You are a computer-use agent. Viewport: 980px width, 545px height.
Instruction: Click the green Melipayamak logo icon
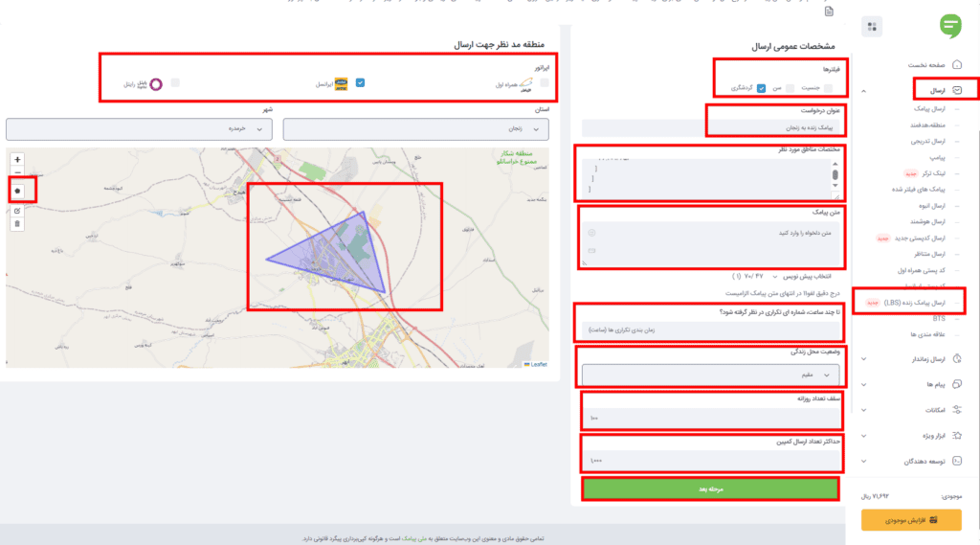(x=950, y=26)
